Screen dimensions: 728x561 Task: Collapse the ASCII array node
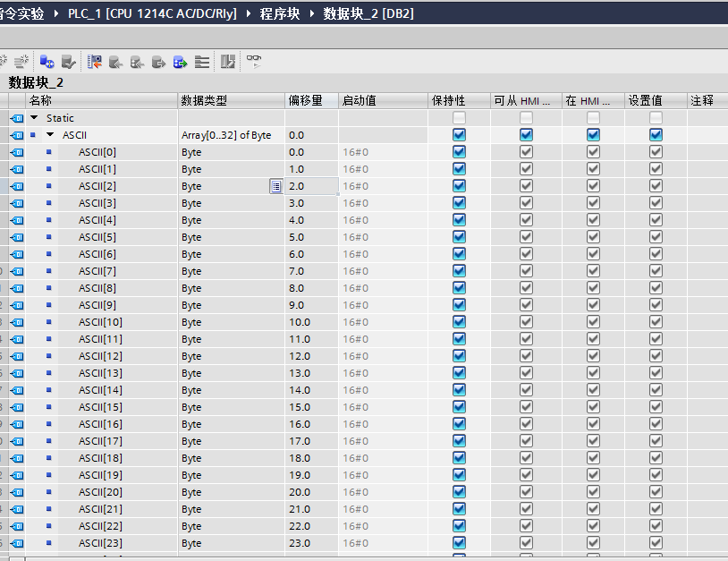pyautogui.click(x=50, y=135)
